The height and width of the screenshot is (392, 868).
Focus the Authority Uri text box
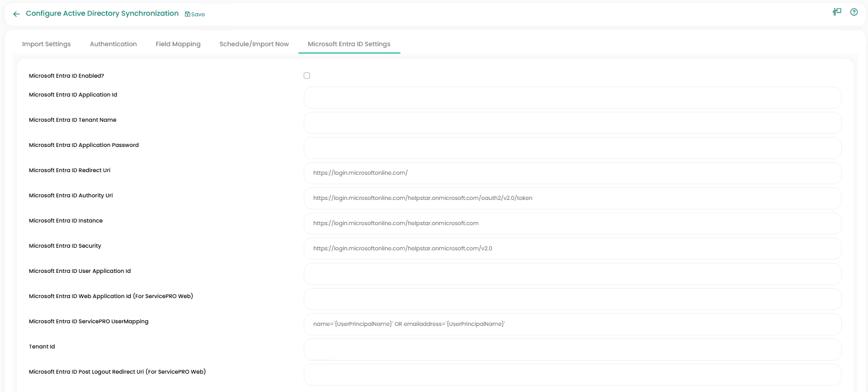pos(572,198)
